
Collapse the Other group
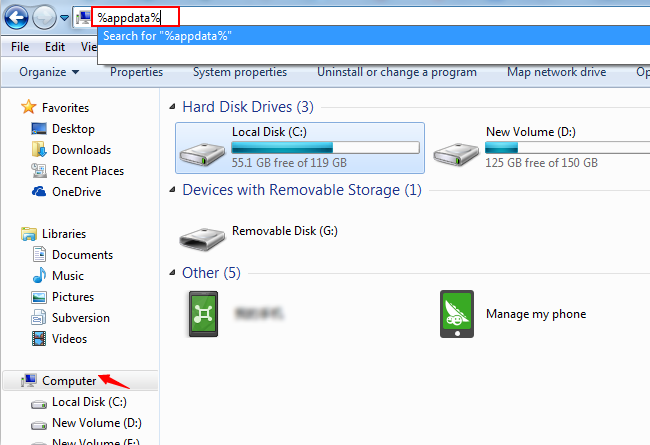coord(172,273)
